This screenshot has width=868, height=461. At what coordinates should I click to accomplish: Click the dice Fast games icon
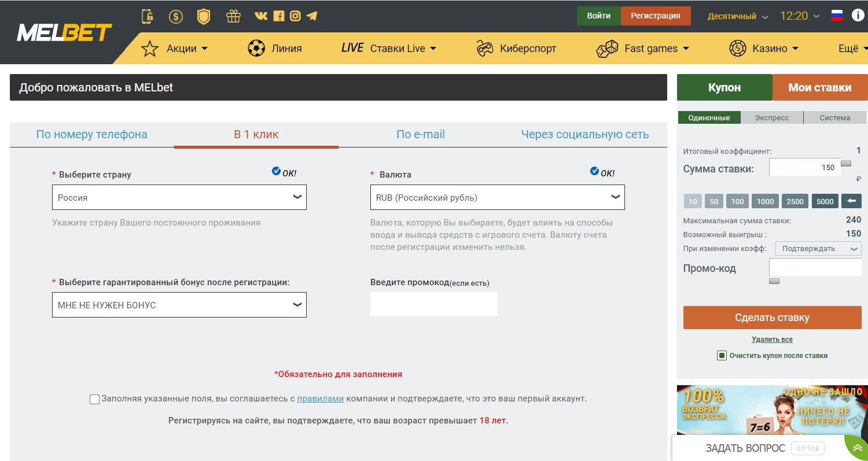click(x=608, y=49)
